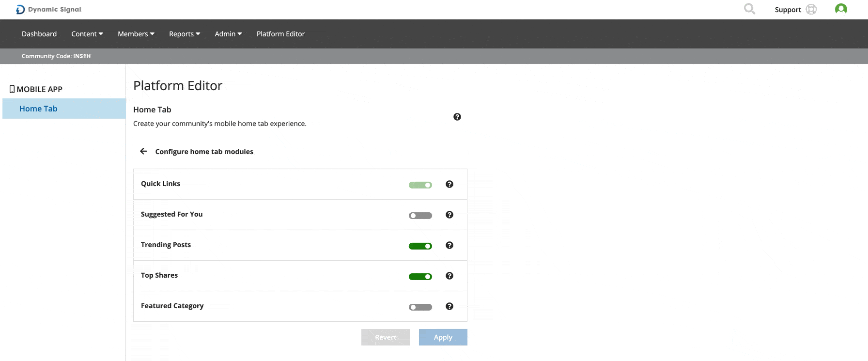868x361 pixels.
Task: Click the back arrow beside Configure modules
Action: pos(143,151)
